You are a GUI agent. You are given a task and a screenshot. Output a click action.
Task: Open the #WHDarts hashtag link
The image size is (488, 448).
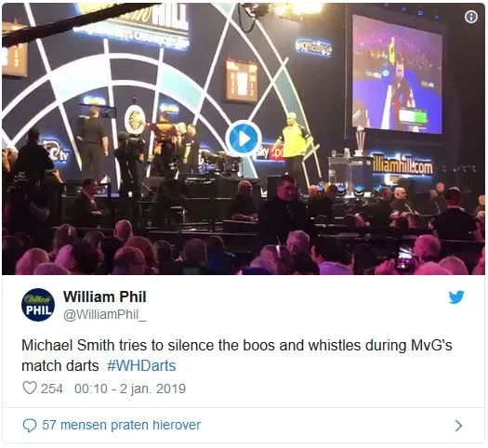[x=141, y=365]
